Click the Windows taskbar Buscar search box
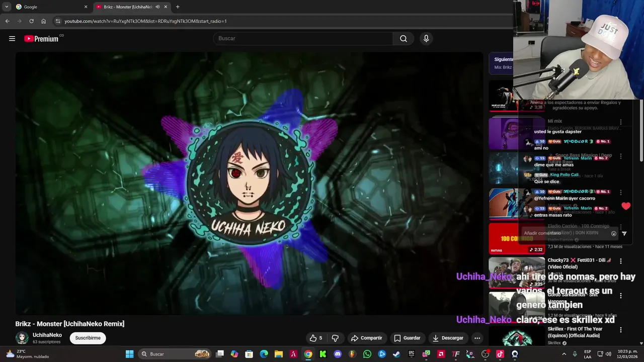Screen dimensions: 644x362 click(174, 354)
